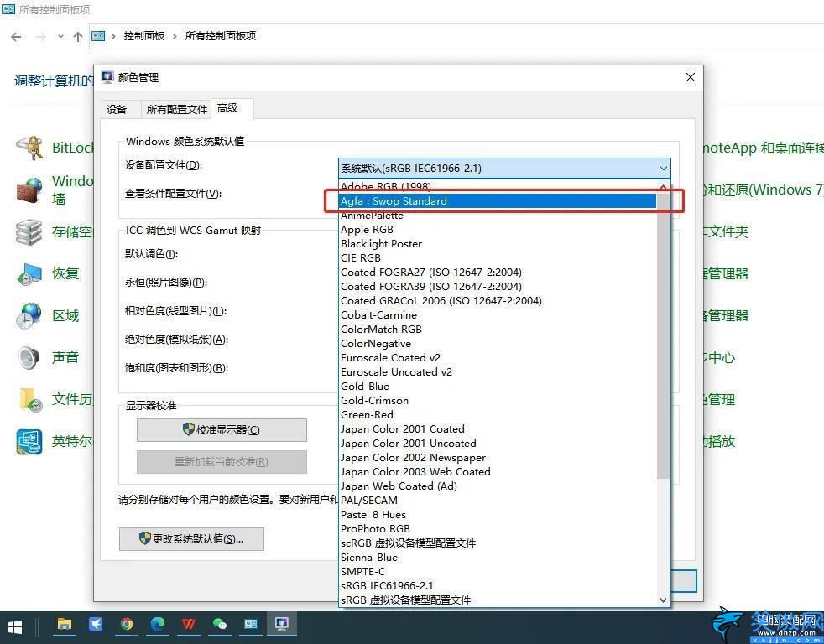
Task: Click the profile list scroll-down arrow
Action: tap(663, 600)
